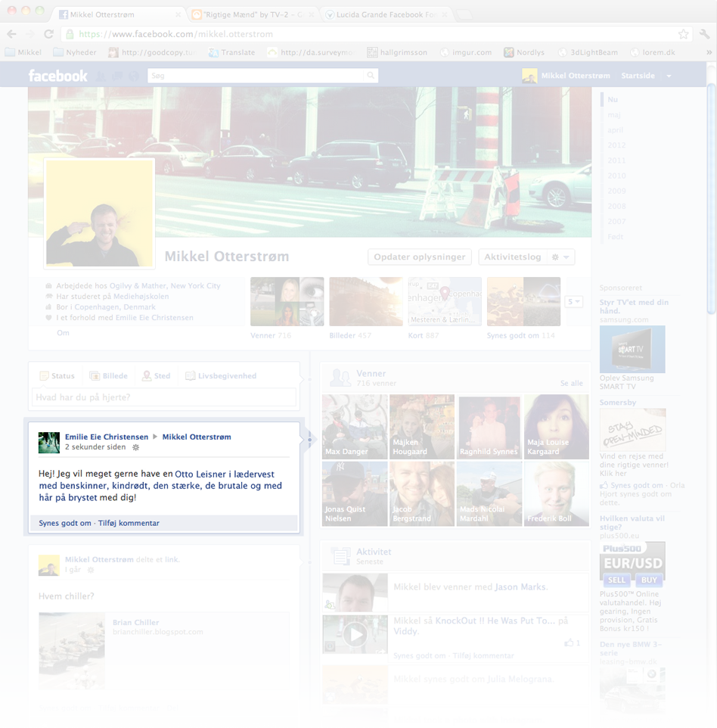Click the Om link under profile info
Image resolution: width=717 pixels, height=728 pixels.
[x=63, y=333]
